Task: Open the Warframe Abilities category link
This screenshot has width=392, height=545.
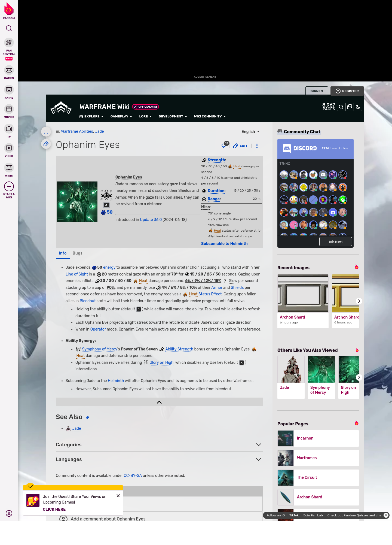Action: (77, 131)
